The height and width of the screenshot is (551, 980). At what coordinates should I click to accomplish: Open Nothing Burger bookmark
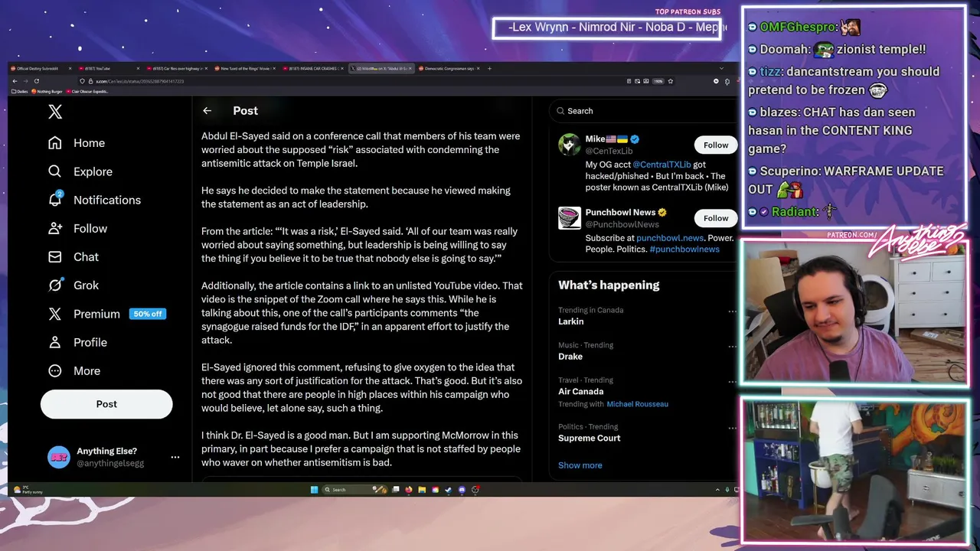pyautogui.click(x=47, y=91)
